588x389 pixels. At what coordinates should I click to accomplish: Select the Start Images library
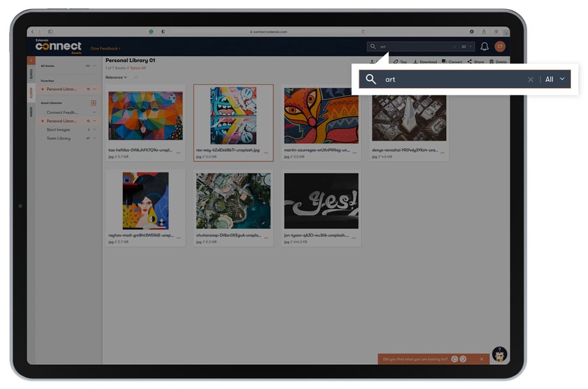pos(58,130)
